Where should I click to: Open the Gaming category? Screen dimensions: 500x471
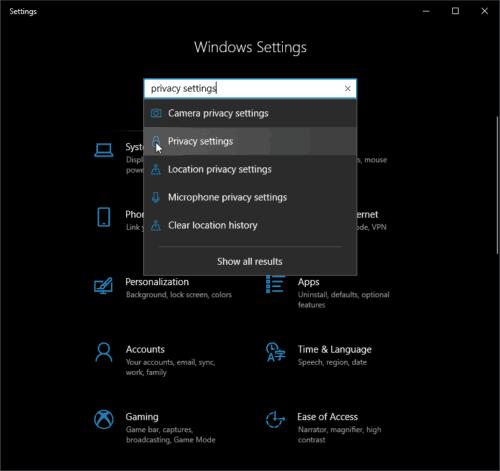tap(155, 427)
